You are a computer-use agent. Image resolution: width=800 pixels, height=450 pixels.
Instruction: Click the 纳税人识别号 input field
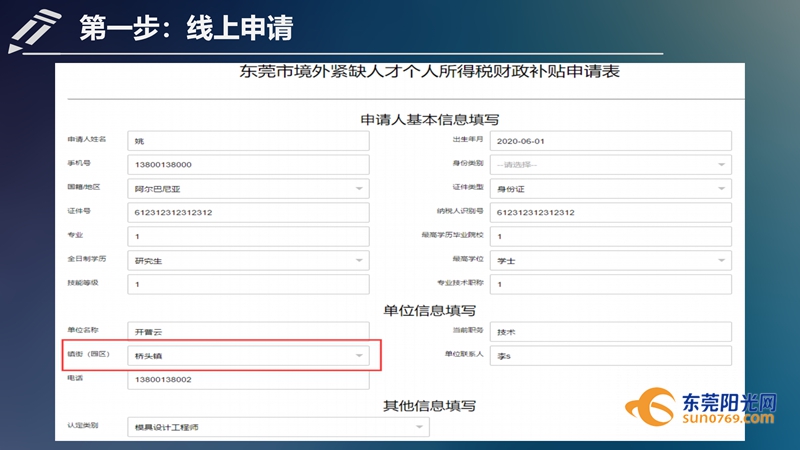(610, 213)
